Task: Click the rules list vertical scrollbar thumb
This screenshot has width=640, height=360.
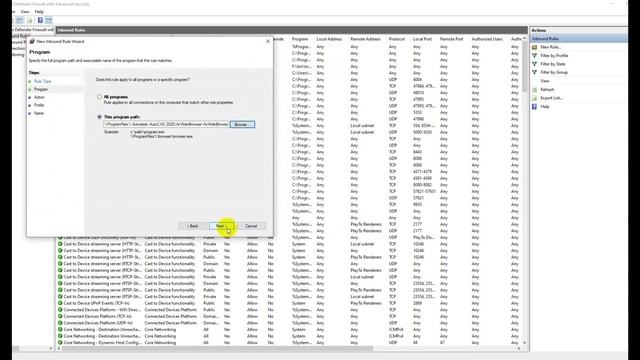Action: click(524, 66)
